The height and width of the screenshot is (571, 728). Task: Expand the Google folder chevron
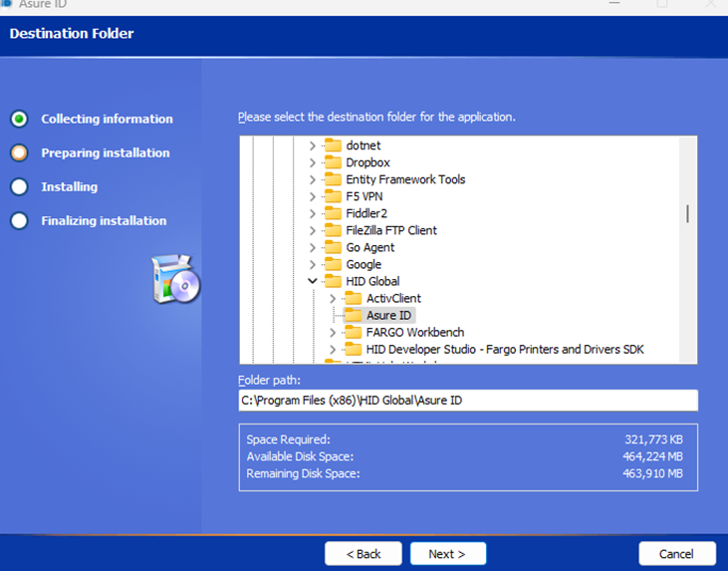313,265
